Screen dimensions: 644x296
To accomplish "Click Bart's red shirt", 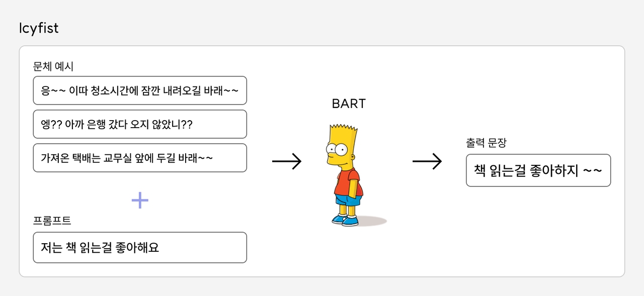I will 348,182.
